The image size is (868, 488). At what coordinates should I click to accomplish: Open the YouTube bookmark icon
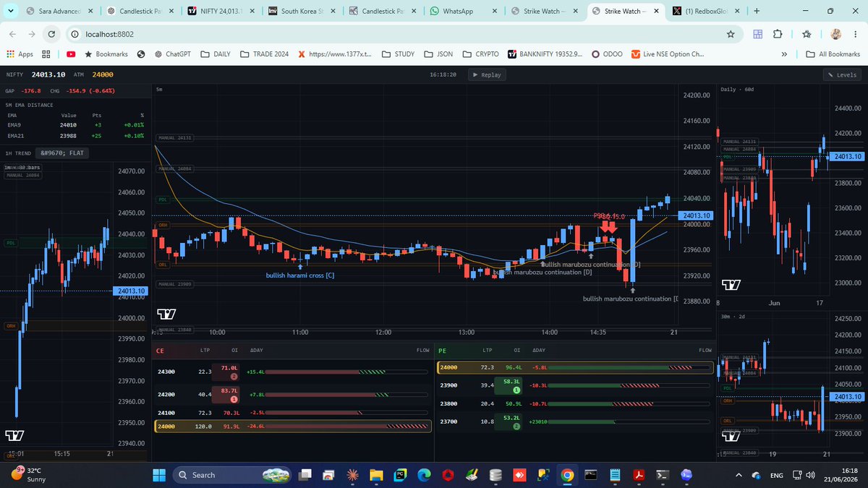(71, 54)
